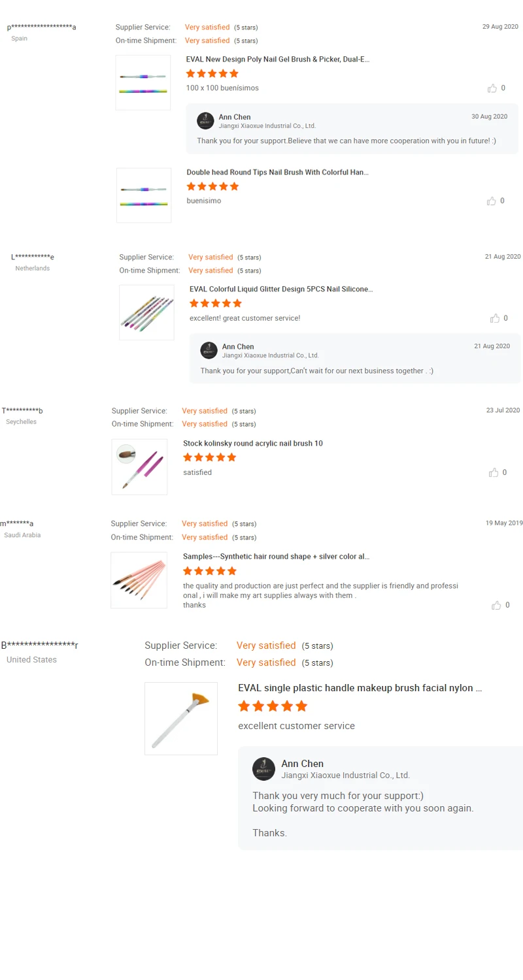Viewport: 523px width, 980px height.
Task: Click thumbs-up on the "satisfied" review
Action: pos(494,472)
